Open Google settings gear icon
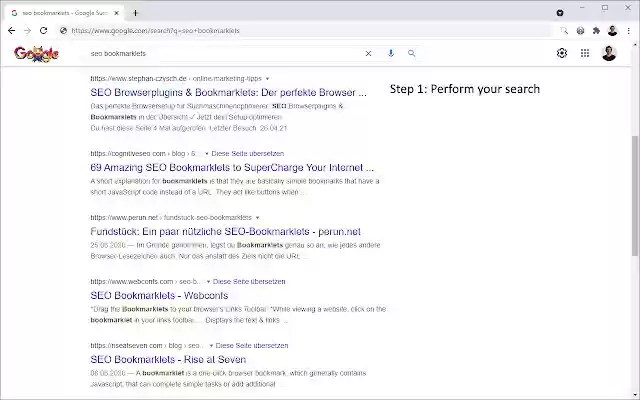640x400 pixels. 562,53
